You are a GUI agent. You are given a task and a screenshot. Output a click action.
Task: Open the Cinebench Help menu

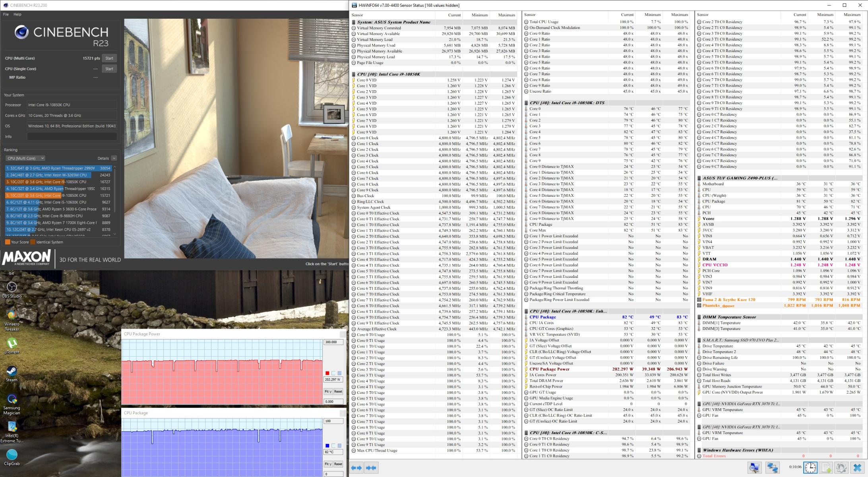click(17, 14)
